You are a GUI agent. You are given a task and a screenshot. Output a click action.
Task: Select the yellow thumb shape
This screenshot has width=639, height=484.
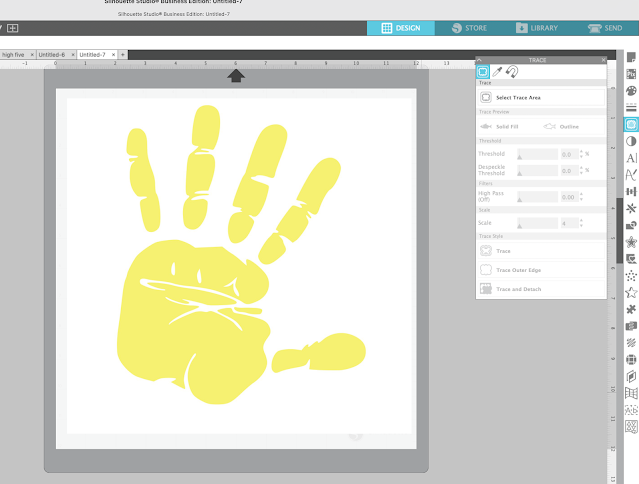319,352
